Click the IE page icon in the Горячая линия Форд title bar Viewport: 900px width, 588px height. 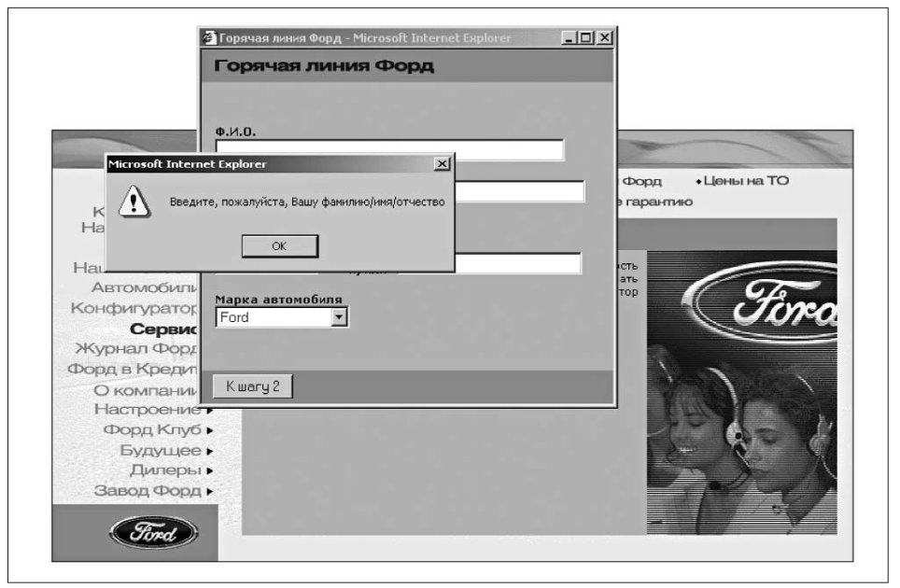tap(209, 38)
